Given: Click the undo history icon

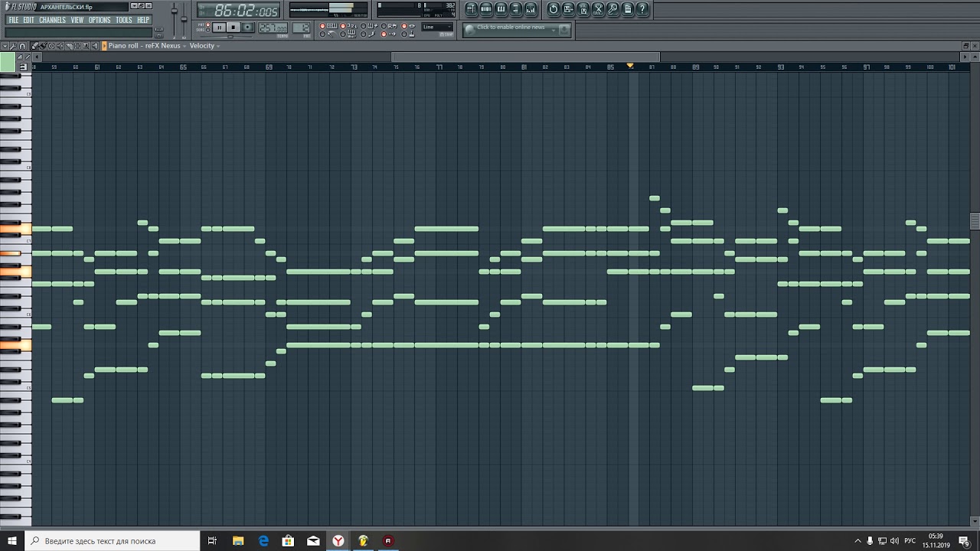Looking at the screenshot, I should [553, 9].
